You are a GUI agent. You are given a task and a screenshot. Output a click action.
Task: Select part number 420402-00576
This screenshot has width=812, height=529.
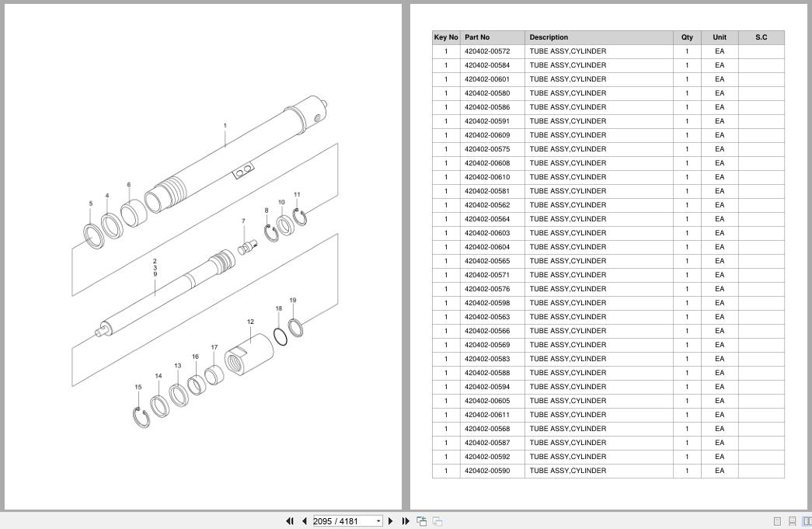(486, 289)
